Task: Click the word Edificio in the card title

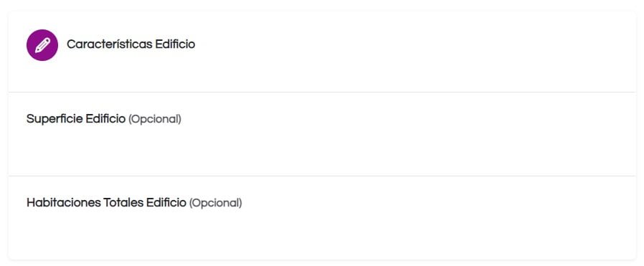Action: pyautogui.click(x=175, y=44)
